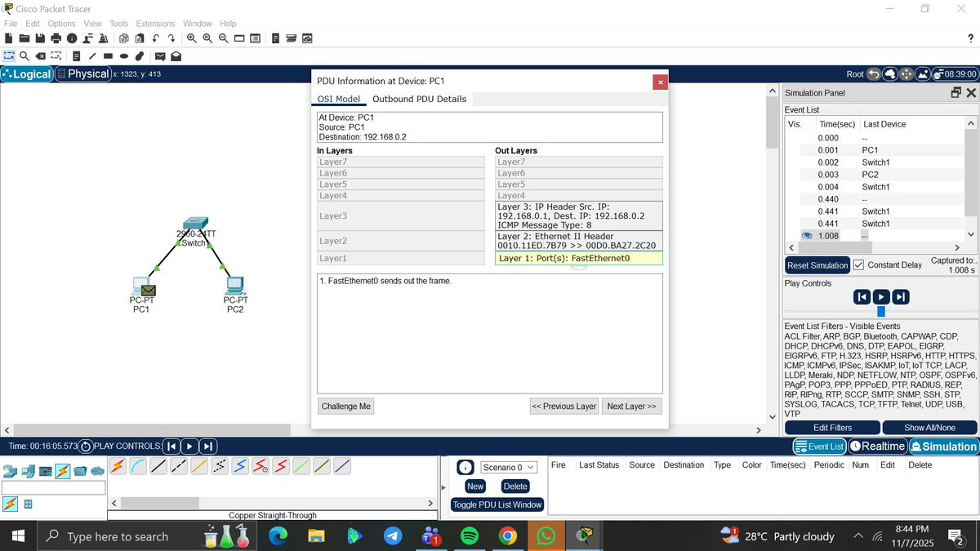
Task: Select the Draw Line tool
Action: (x=92, y=56)
